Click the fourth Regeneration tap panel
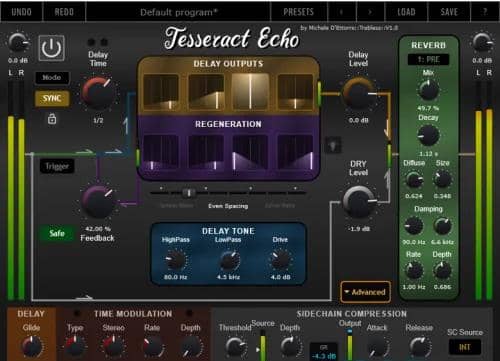500x361 pixels. (295, 152)
